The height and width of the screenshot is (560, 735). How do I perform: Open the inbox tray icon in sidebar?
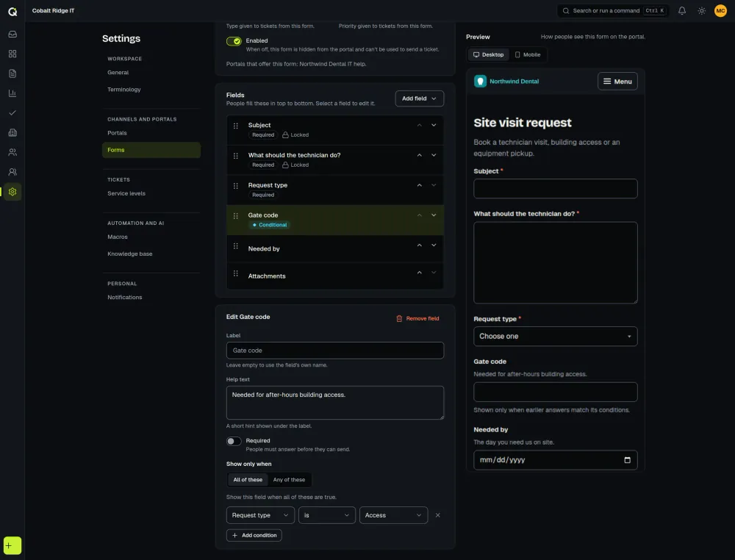point(12,35)
